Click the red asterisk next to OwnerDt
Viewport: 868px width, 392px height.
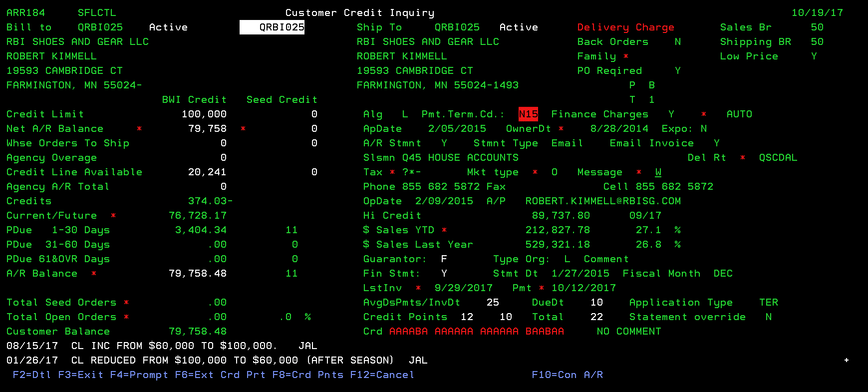(561, 128)
